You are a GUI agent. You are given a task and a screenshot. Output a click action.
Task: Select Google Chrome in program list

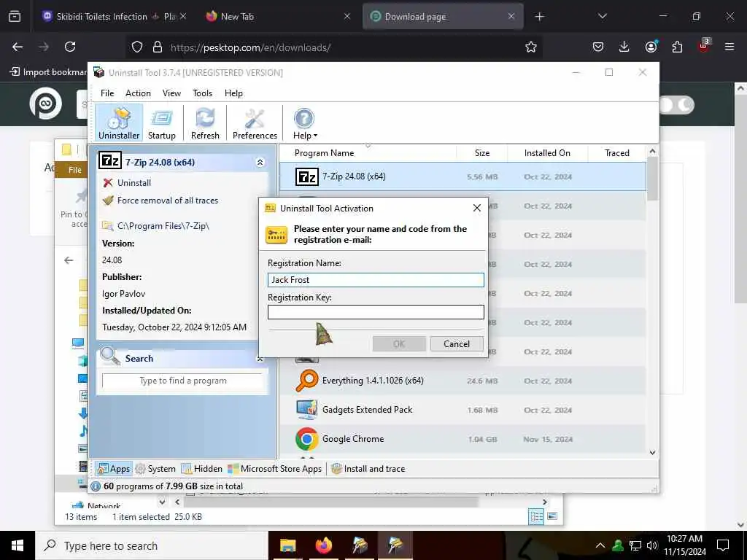tap(462, 439)
